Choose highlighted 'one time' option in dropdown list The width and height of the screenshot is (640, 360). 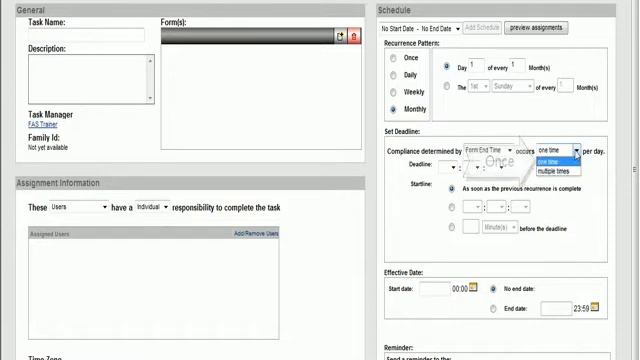(x=558, y=162)
